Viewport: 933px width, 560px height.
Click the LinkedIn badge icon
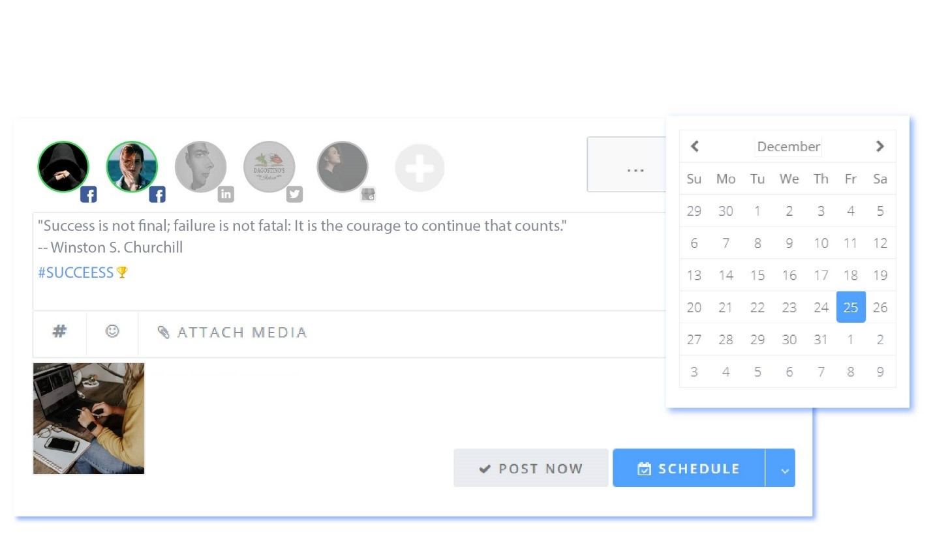pyautogui.click(x=226, y=194)
